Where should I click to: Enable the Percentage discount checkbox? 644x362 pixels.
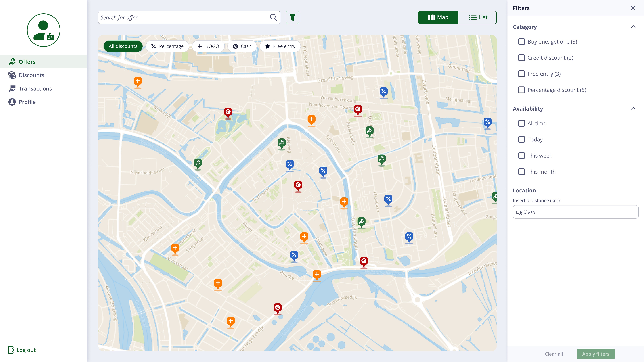(521, 90)
